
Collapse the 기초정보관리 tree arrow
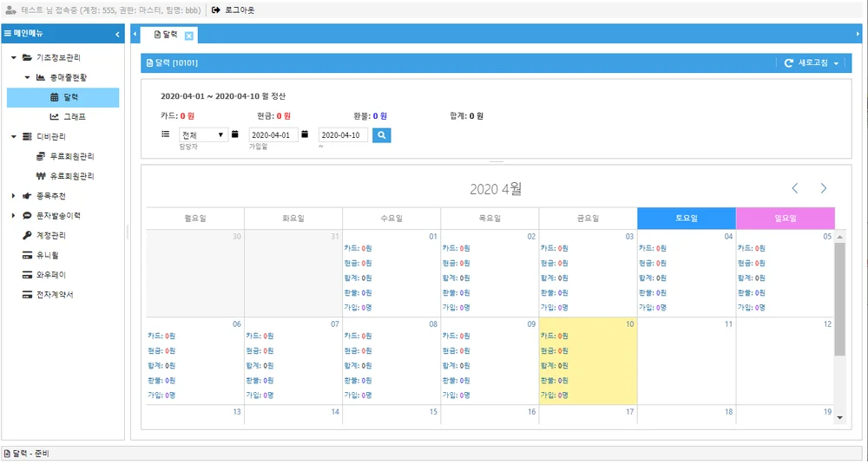(14, 57)
